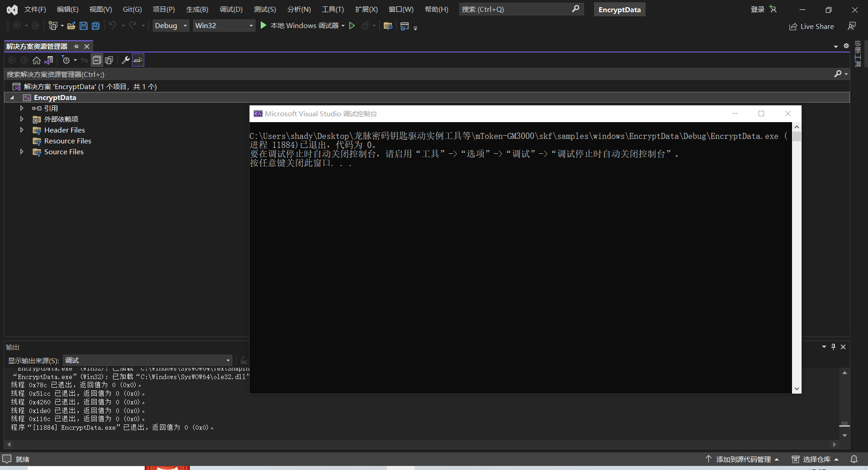
Task: Toggle auto-hide pin on Output panel
Action: pos(833,347)
